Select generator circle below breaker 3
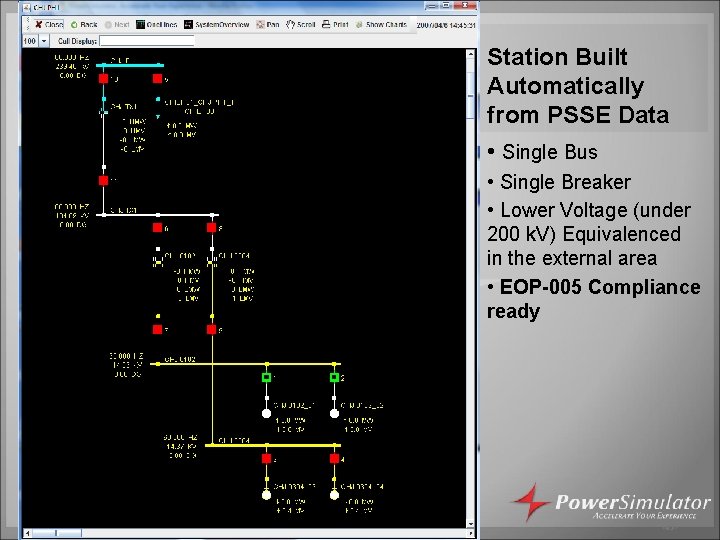 pos(266,495)
